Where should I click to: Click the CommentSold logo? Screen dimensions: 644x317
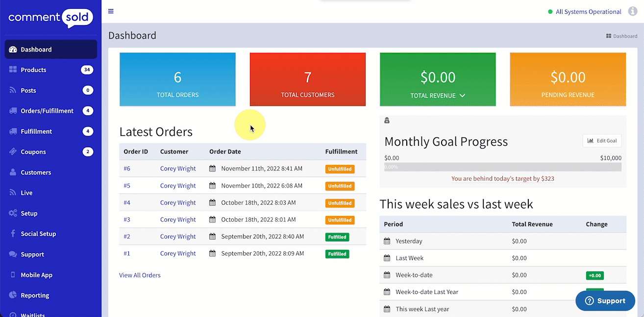click(50, 18)
